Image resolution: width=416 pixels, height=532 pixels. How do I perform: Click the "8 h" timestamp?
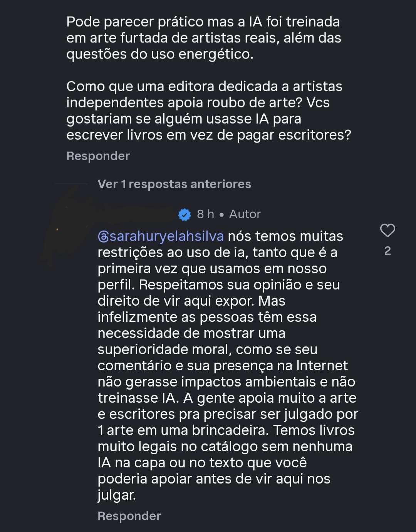(x=205, y=214)
